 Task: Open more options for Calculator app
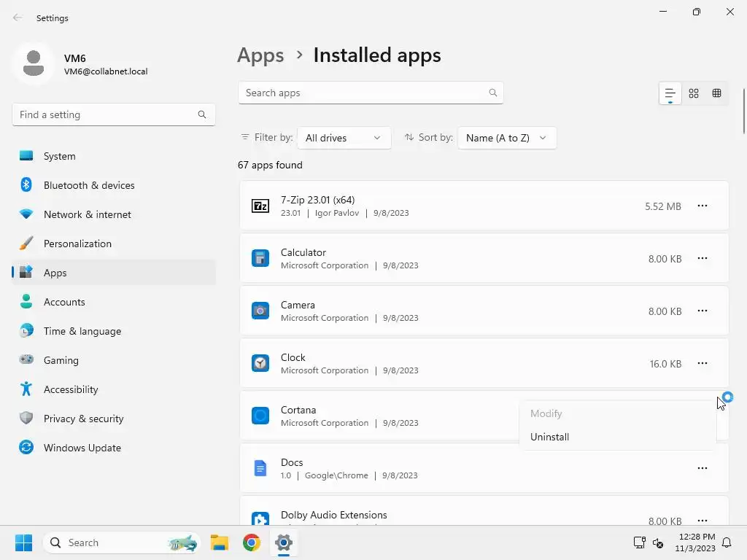(x=702, y=259)
